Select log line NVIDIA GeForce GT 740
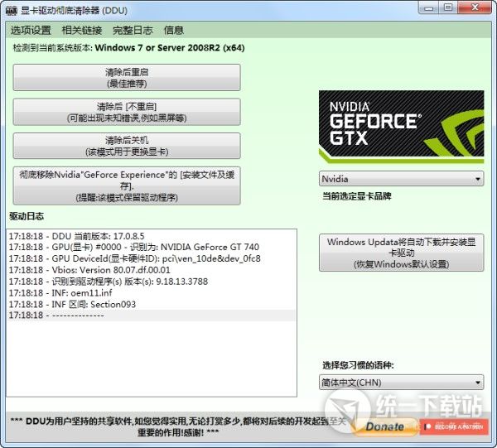497x448 pixels. coord(151,247)
